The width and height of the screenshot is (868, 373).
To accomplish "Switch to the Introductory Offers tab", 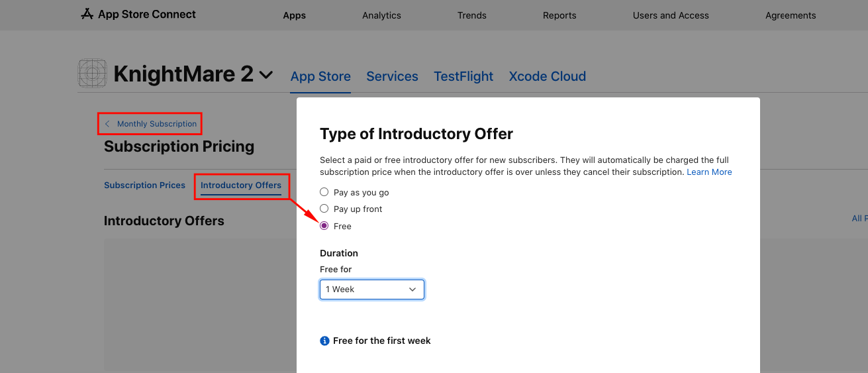I will (x=241, y=186).
